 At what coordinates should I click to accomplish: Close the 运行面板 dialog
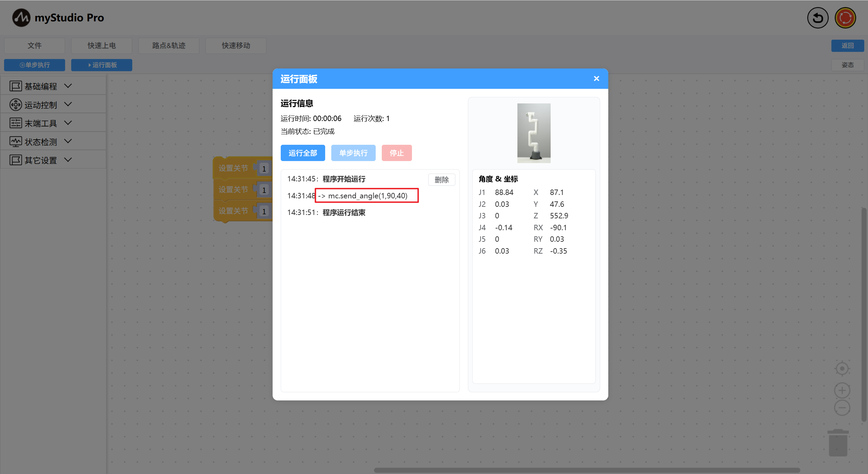coord(596,79)
